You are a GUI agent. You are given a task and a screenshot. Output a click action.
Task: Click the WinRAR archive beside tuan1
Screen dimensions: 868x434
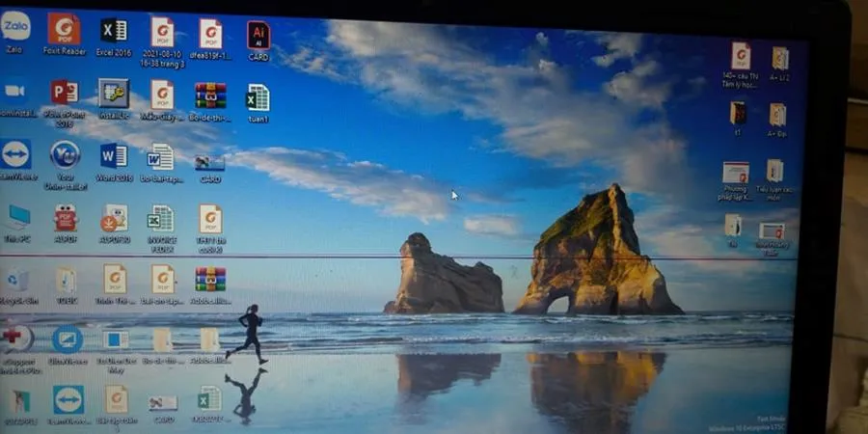[x=210, y=95]
